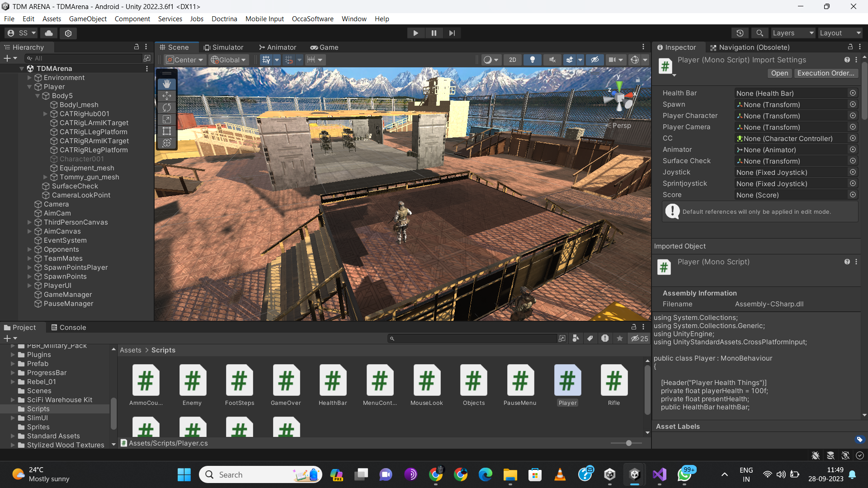Switch to the Console tab
The height and width of the screenshot is (488, 868).
(68, 328)
